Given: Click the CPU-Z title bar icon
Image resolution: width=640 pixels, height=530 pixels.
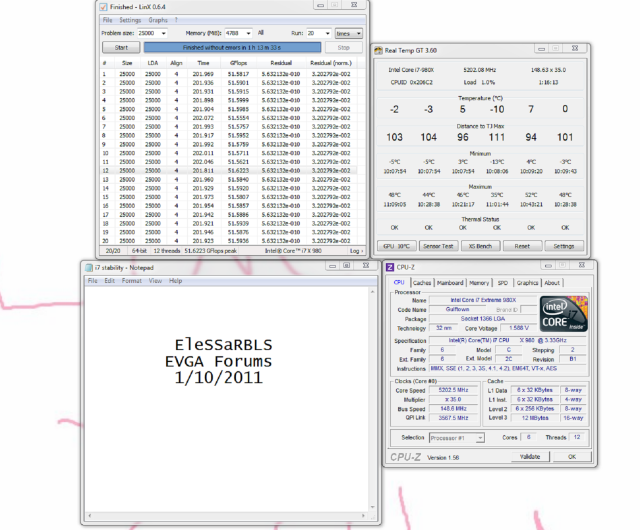Looking at the screenshot, I should pos(390,266).
